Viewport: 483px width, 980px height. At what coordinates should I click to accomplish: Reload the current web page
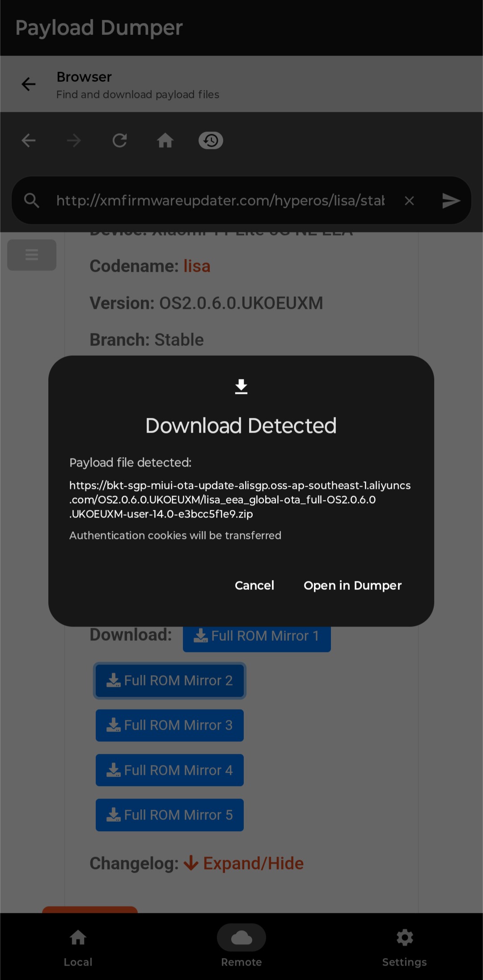(x=119, y=140)
